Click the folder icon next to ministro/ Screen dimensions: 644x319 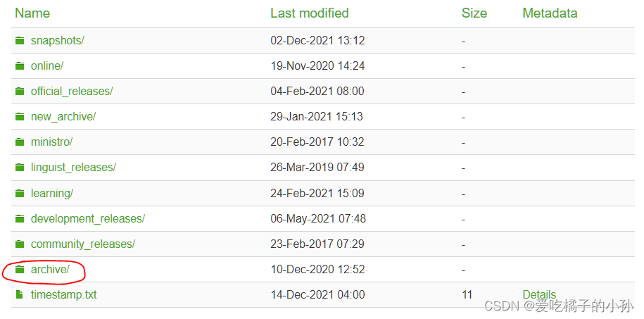point(20,142)
